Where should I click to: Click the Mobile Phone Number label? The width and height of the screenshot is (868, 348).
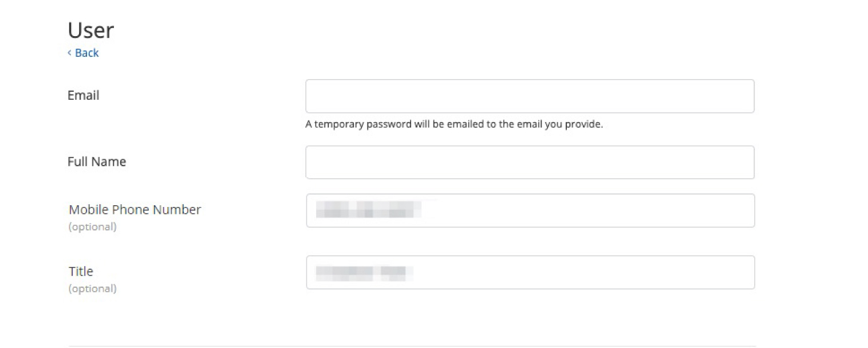click(x=135, y=210)
